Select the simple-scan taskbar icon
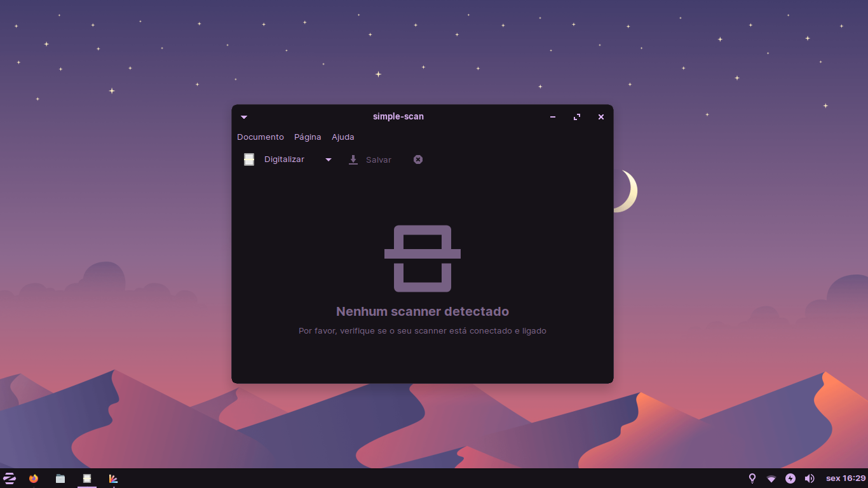Screen dimensions: 868x488 click(x=87, y=478)
